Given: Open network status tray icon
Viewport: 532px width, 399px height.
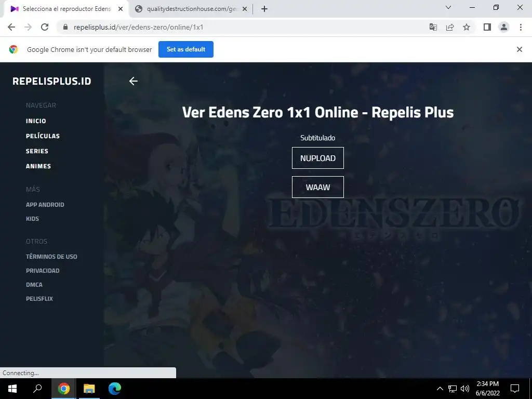Looking at the screenshot, I should point(453,389).
